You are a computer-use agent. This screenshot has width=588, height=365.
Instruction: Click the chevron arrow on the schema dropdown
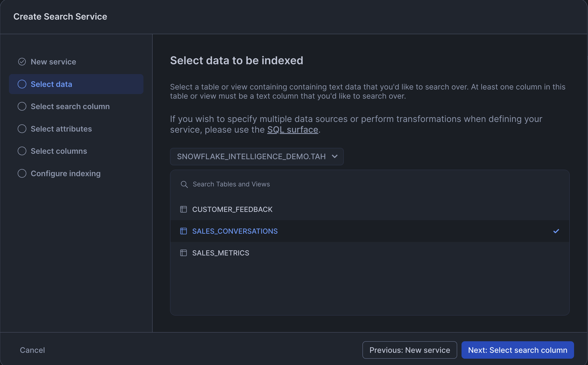click(334, 156)
